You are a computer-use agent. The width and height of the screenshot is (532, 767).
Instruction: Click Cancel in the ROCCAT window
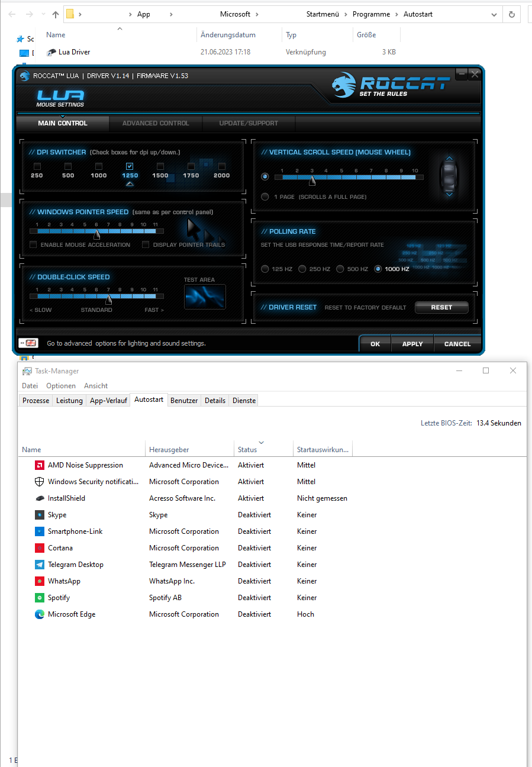(x=457, y=344)
